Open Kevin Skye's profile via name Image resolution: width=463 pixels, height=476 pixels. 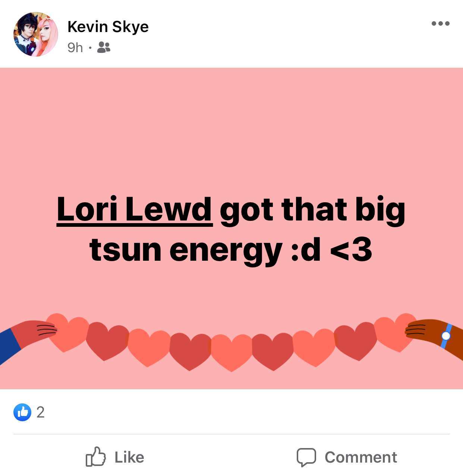coord(108,27)
